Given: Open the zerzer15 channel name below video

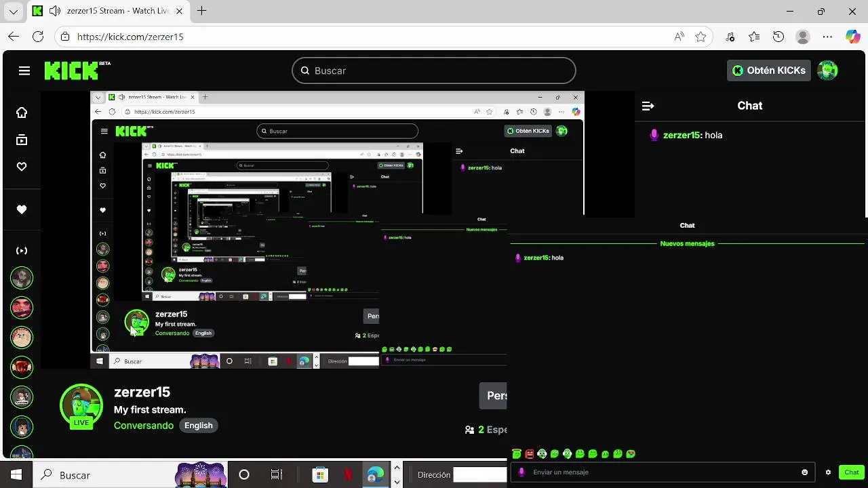Looking at the screenshot, I should [x=142, y=392].
